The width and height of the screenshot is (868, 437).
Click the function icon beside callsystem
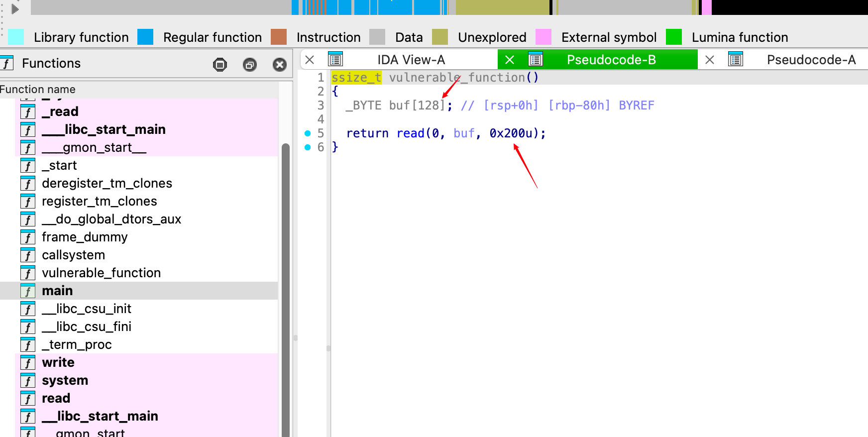tap(28, 255)
